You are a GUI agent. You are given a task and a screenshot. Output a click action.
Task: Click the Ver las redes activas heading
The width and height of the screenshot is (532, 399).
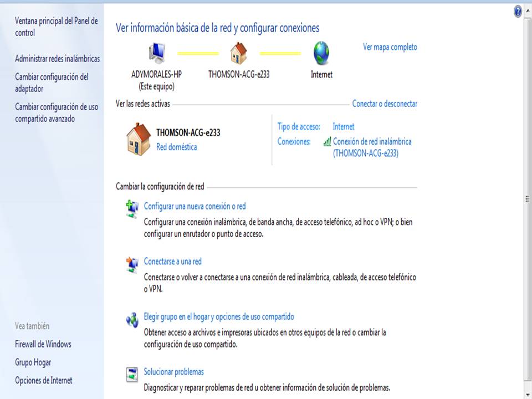click(x=143, y=104)
